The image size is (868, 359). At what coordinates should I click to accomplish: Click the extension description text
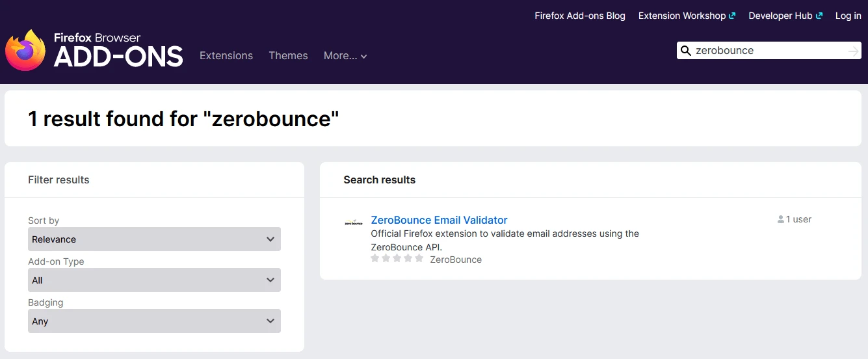click(x=505, y=240)
